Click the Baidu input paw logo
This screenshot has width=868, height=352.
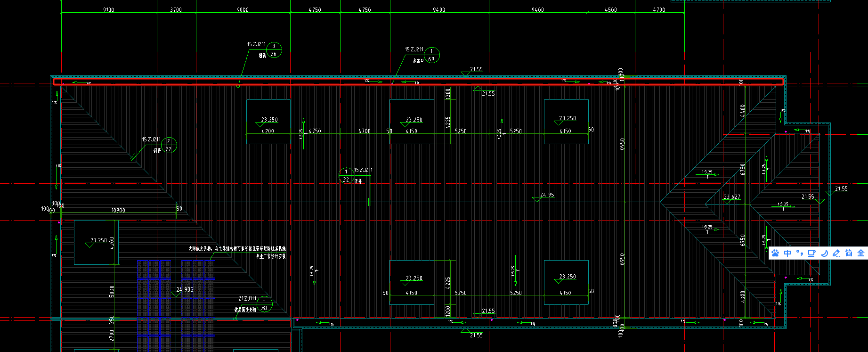coord(775,253)
